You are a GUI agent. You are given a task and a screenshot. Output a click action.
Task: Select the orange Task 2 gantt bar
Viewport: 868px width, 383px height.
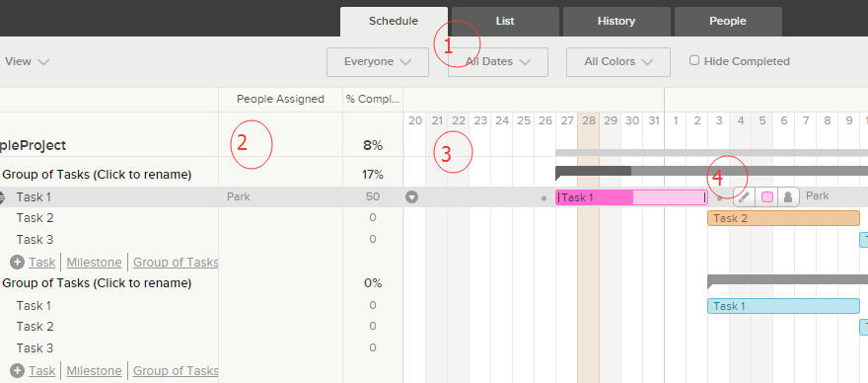pyautogui.click(x=783, y=218)
